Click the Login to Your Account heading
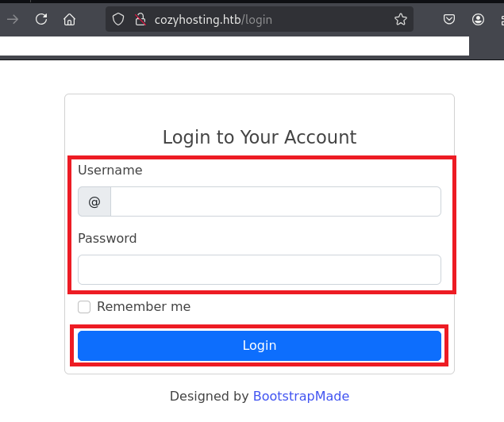Viewport: 504px width, 422px height. [x=260, y=137]
